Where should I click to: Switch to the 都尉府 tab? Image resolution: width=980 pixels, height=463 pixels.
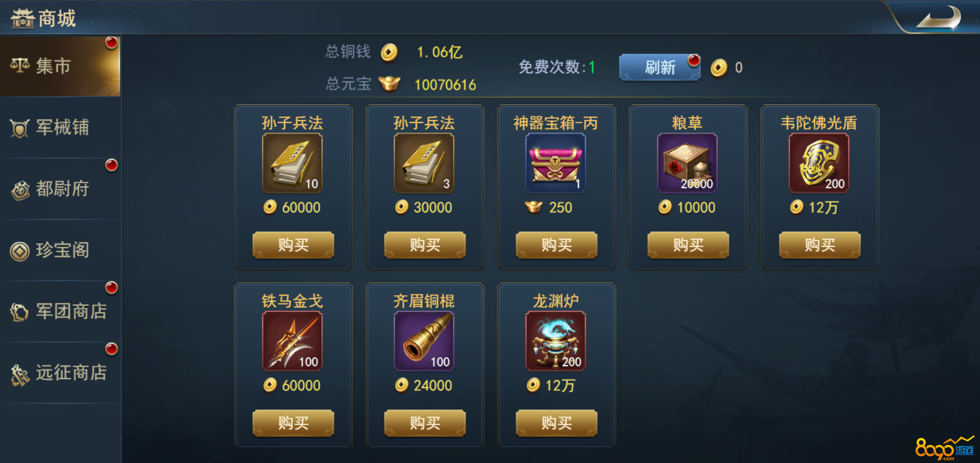(60, 189)
